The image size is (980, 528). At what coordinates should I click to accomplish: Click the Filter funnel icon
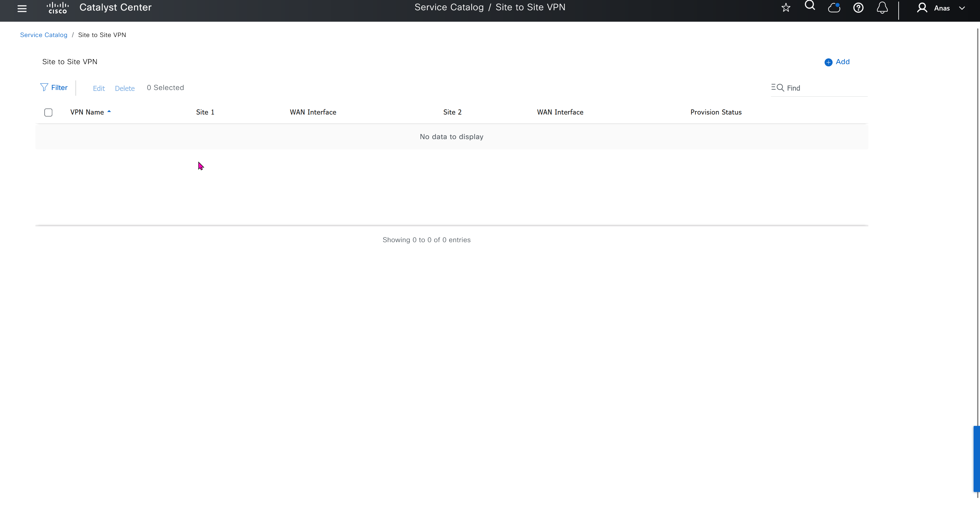(44, 87)
